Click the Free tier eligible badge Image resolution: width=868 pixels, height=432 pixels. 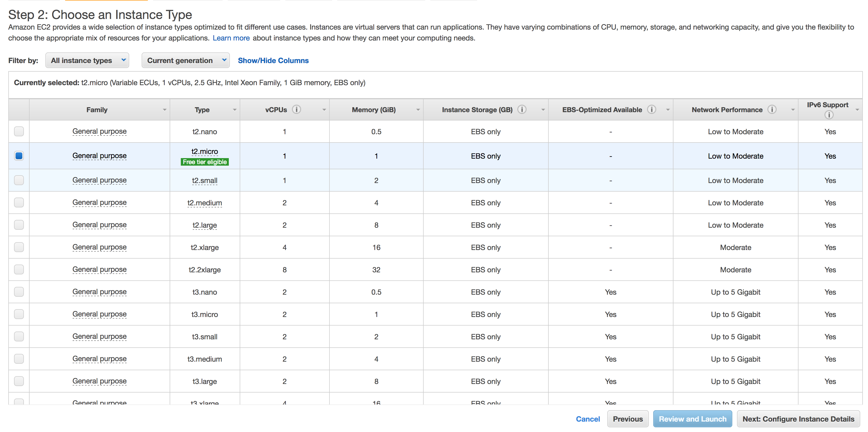pyautogui.click(x=204, y=162)
